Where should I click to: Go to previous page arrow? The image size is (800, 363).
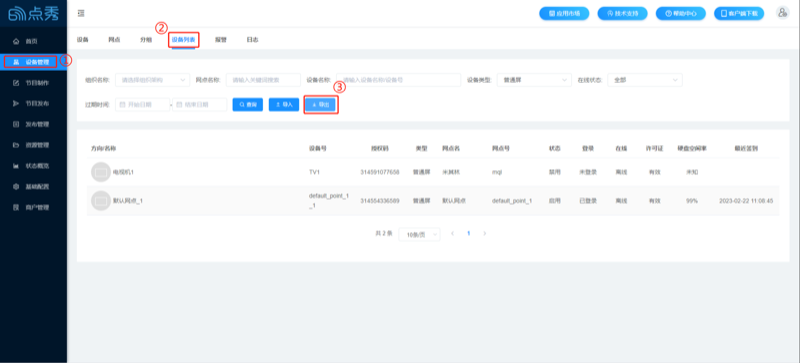452,233
